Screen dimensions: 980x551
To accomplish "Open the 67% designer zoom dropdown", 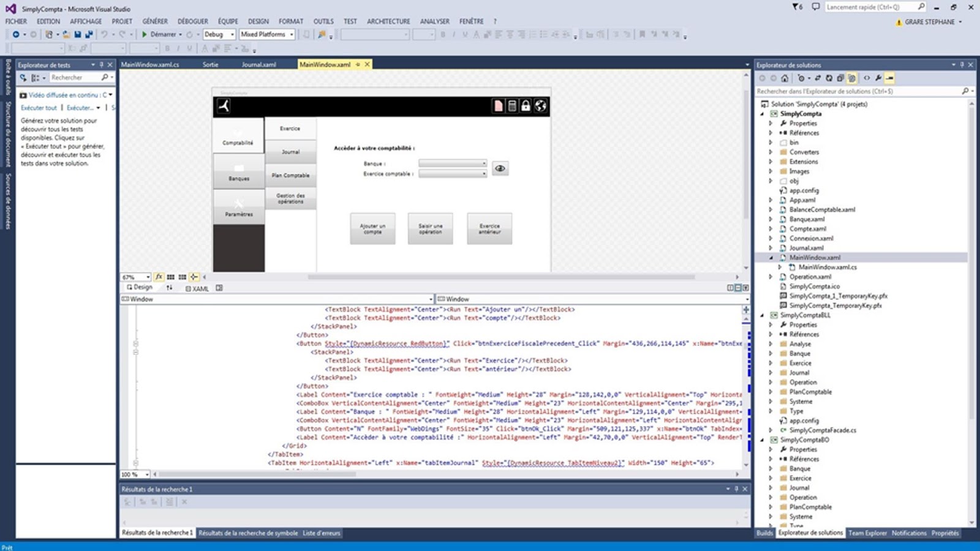I will 135,277.
